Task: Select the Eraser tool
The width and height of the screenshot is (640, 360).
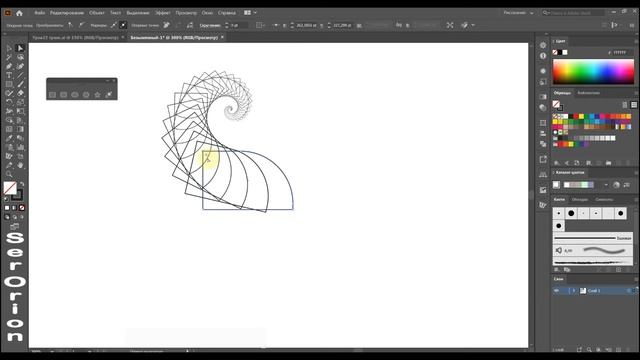Action: (x=20, y=93)
